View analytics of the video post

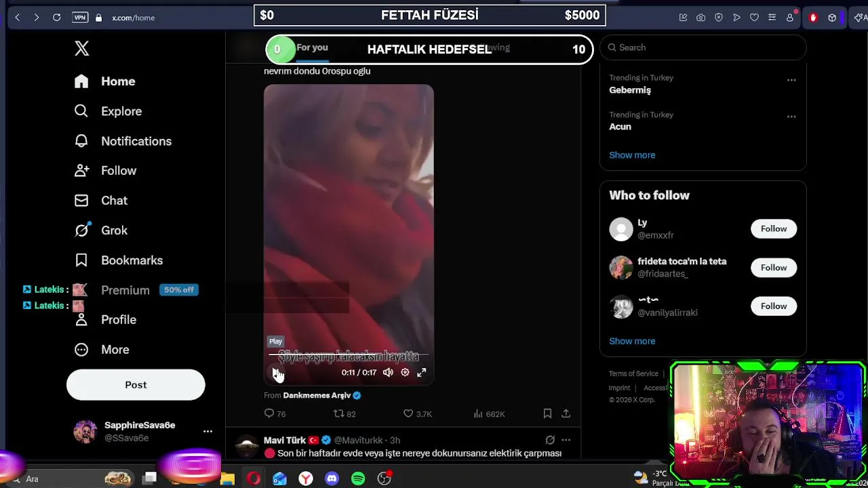click(488, 413)
